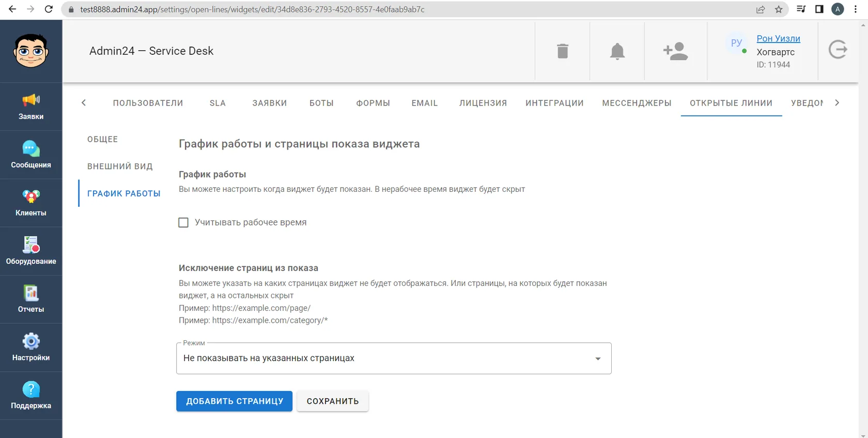Select the Внешний вид side tab
868x438 pixels.
(x=120, y=166)
